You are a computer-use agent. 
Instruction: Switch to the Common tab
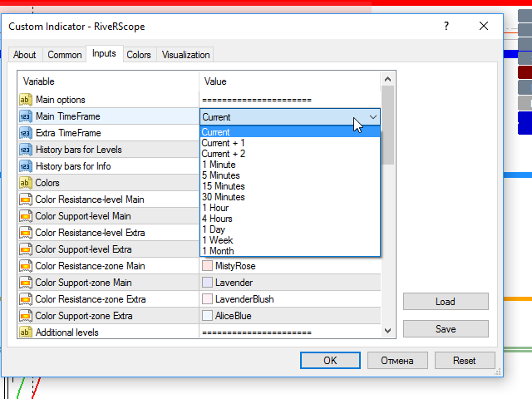[x=65, y=55]
